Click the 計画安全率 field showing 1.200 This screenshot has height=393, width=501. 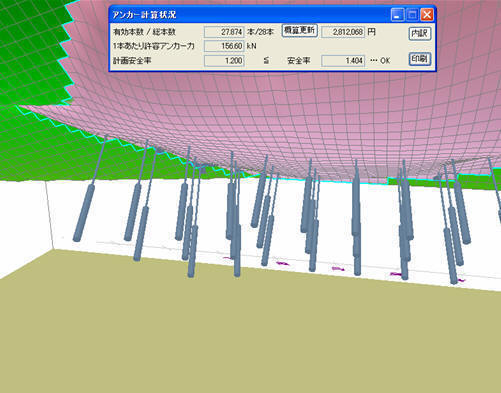pyautogui.click(x=224, y=61)
